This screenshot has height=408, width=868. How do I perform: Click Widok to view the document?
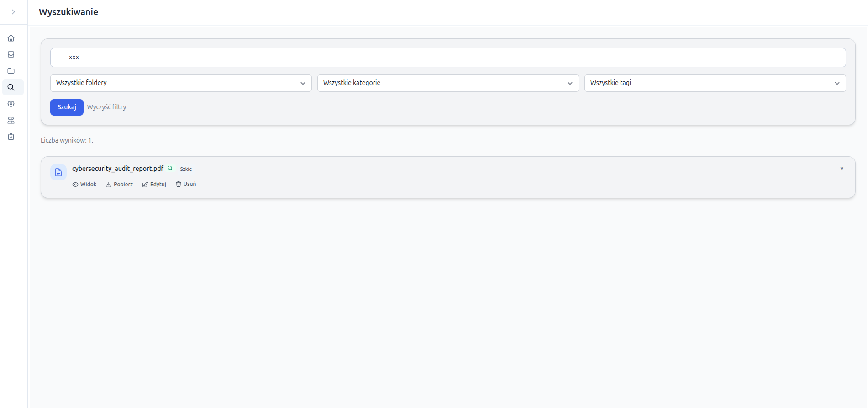tap(84, 185)
